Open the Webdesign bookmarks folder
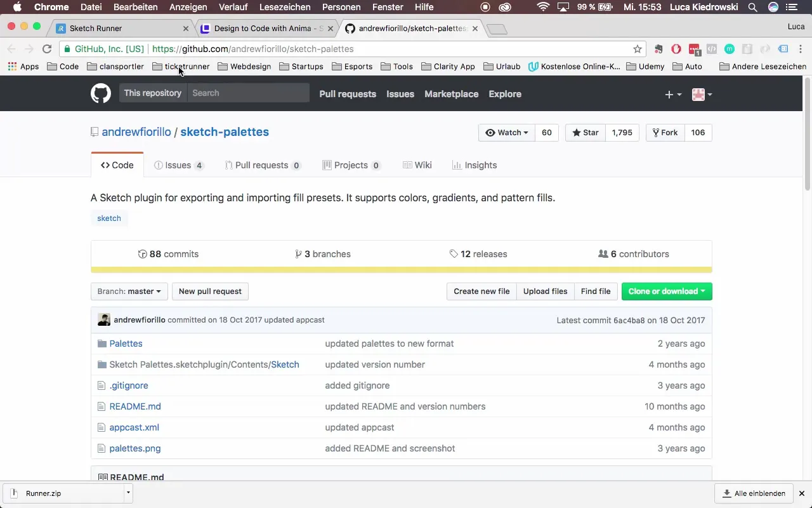 pos(244,66)
